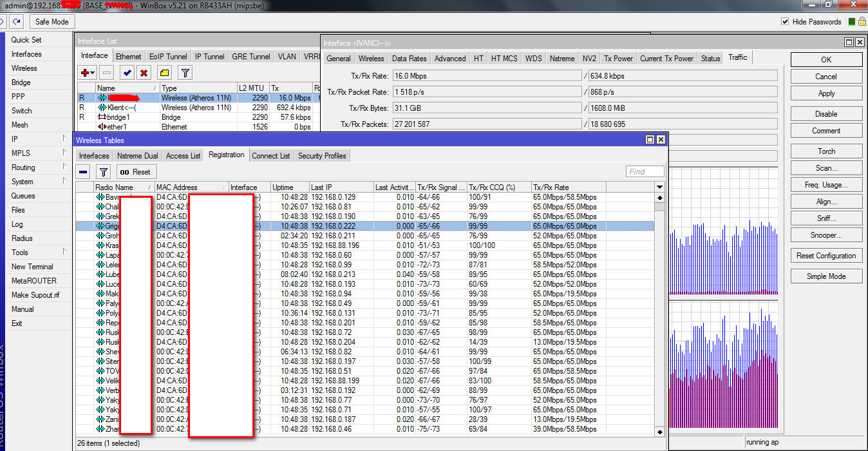Click the yellow padlock icon at top right
Image resolution: width=868 pixels, height=451 pixels.
[862, 21]
